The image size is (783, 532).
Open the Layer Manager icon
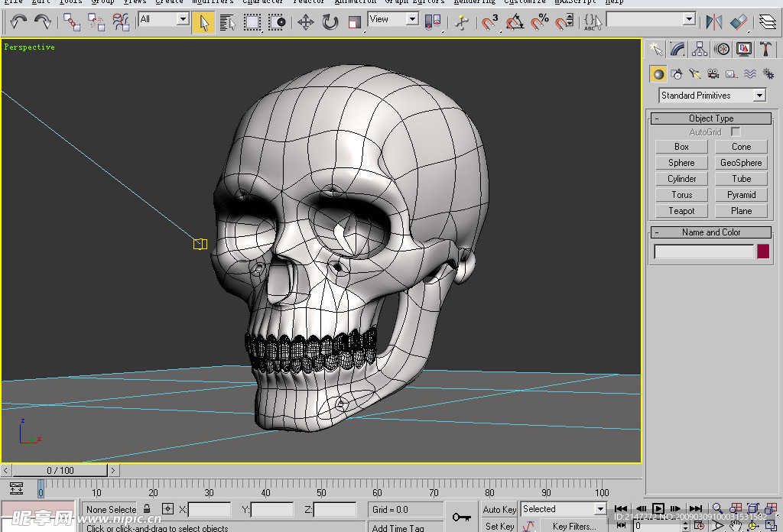768,22
